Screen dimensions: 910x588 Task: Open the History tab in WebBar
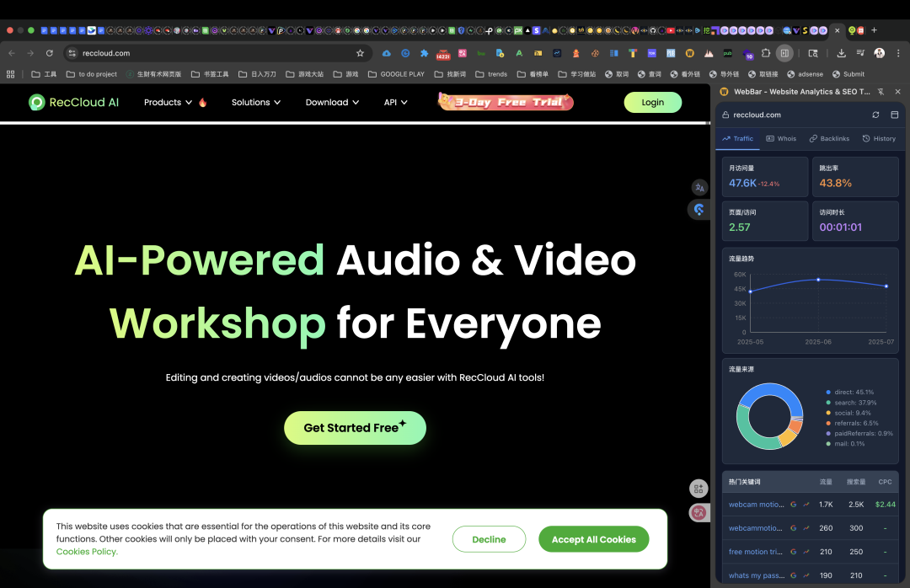879,139
